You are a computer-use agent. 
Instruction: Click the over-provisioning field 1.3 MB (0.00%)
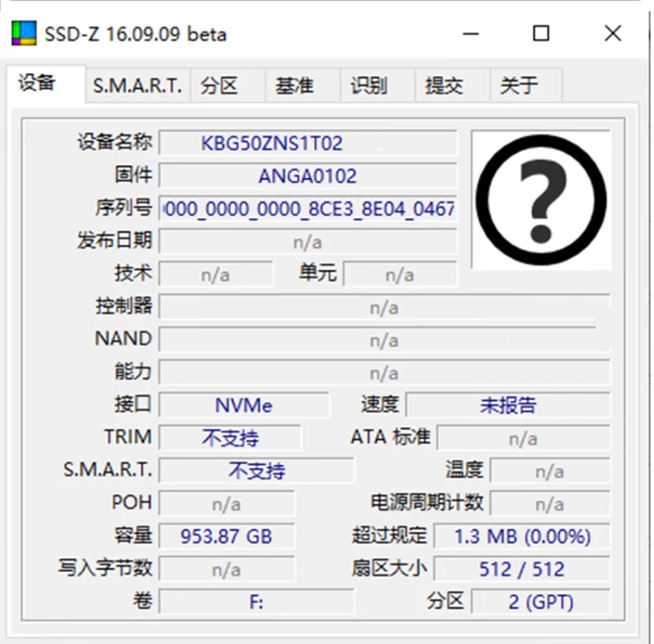(x=521, y=536)
